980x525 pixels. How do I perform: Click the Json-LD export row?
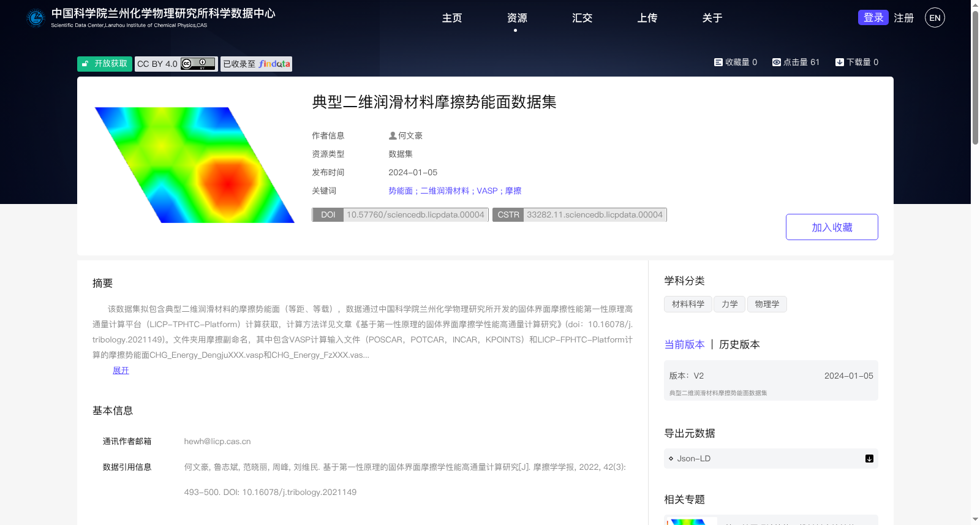(771, 458)
